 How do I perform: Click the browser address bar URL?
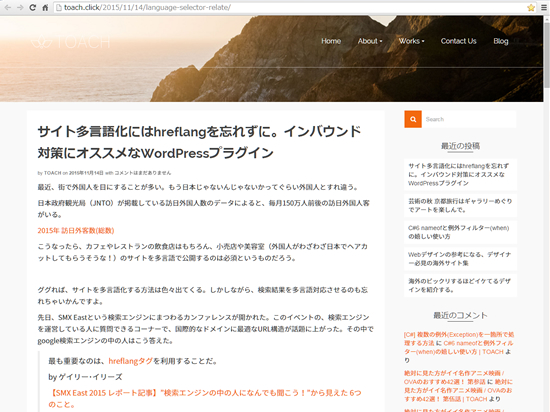pos(147,7)
